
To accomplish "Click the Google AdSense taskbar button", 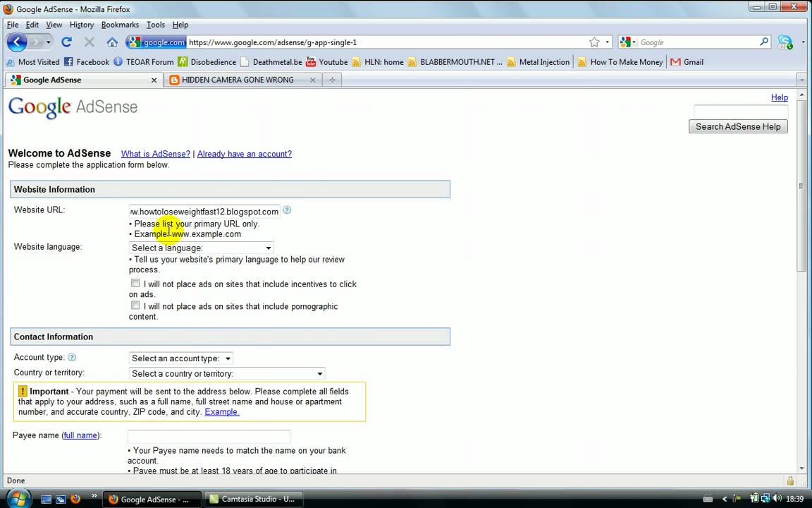I will coord(152,500).
